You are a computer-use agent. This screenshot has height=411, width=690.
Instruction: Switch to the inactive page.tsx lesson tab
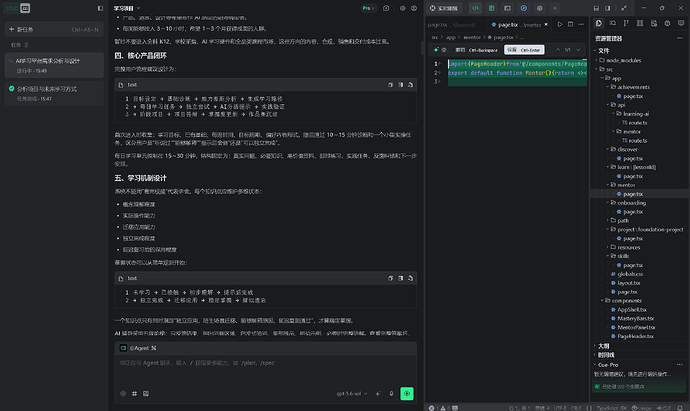451,25
